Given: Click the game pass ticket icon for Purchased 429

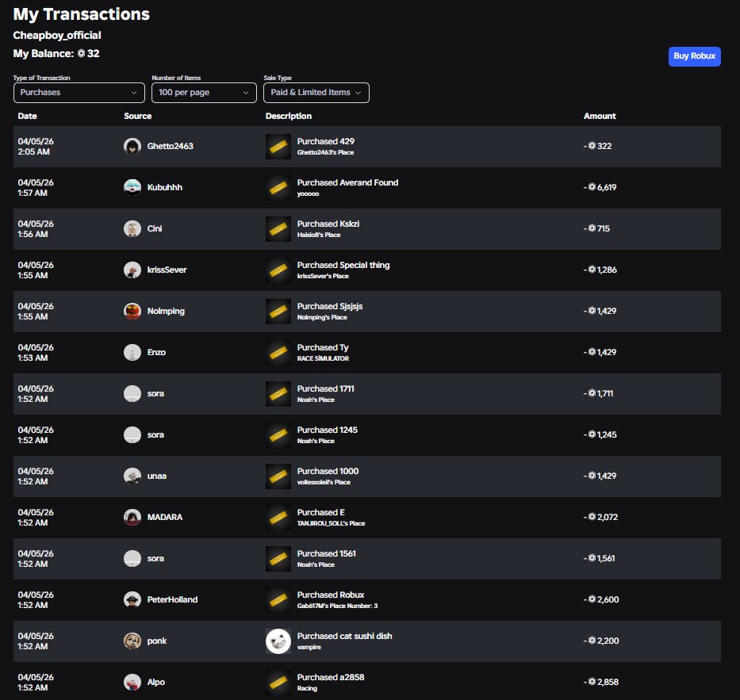Looking at the screenshot, I should tap(278, 147).
